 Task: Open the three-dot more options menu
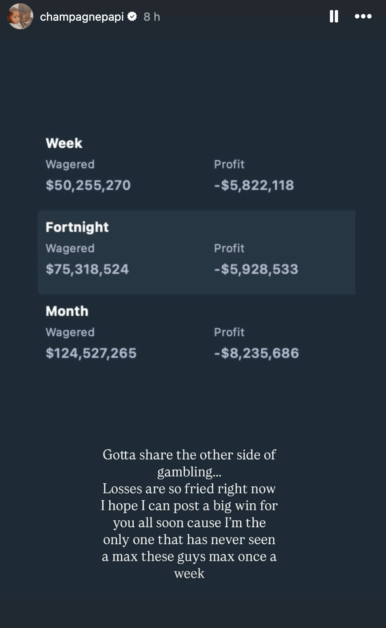(x=363, y=16)
